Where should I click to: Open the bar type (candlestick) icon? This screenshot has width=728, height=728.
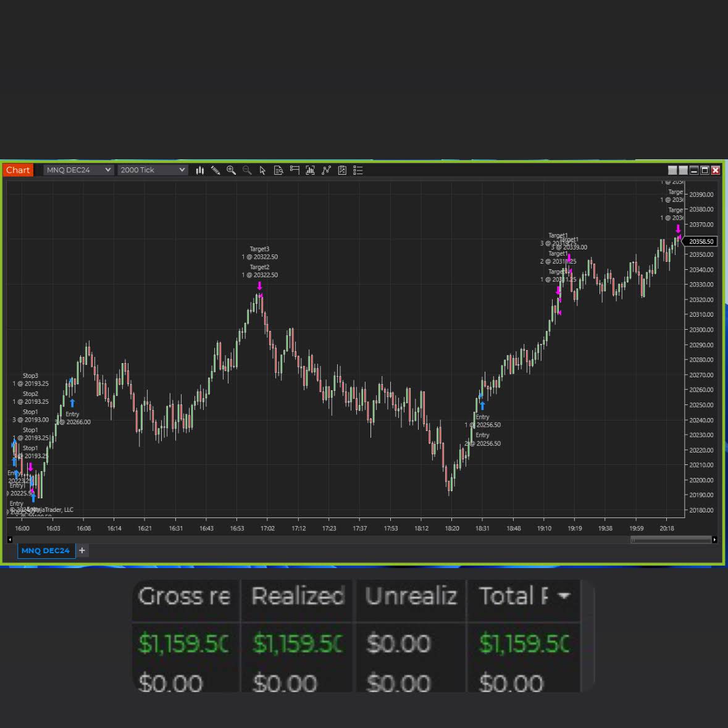[x=200, y=170]
